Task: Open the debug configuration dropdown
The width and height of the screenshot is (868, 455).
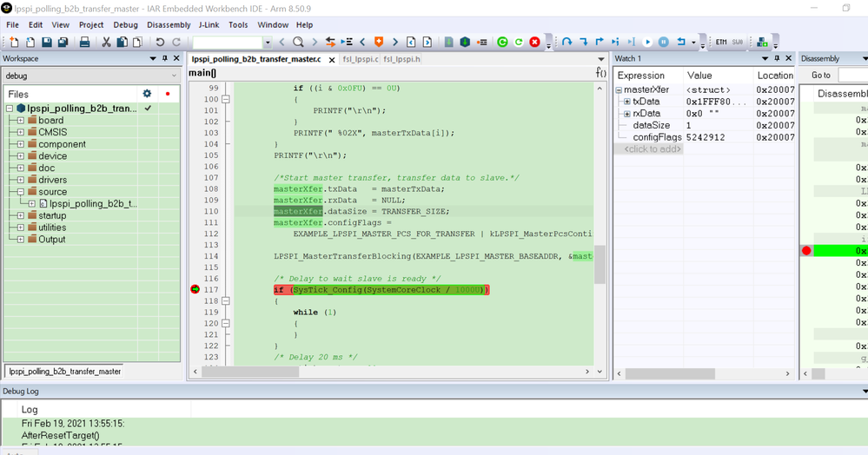Action: tap(174, 76)
